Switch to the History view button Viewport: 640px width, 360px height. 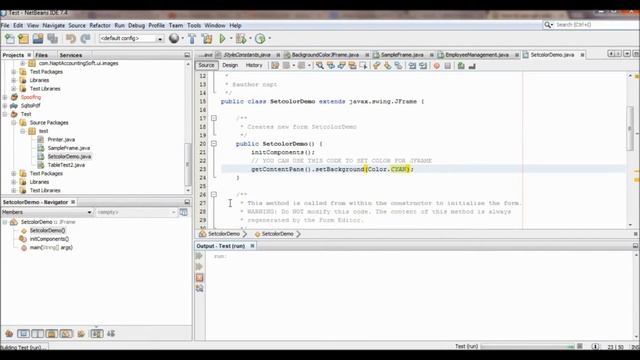coord(254,65)
